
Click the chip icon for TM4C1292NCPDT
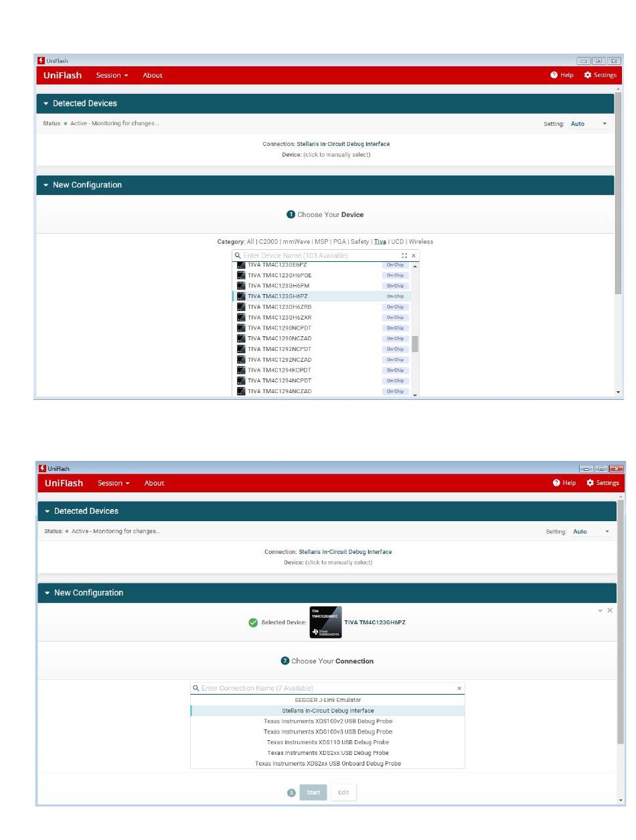pyautogui.click(x=241, y=349)
